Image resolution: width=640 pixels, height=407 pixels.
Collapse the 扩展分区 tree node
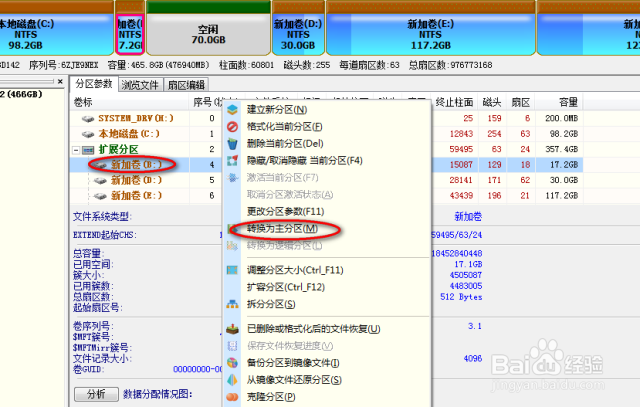pos(76,150)
